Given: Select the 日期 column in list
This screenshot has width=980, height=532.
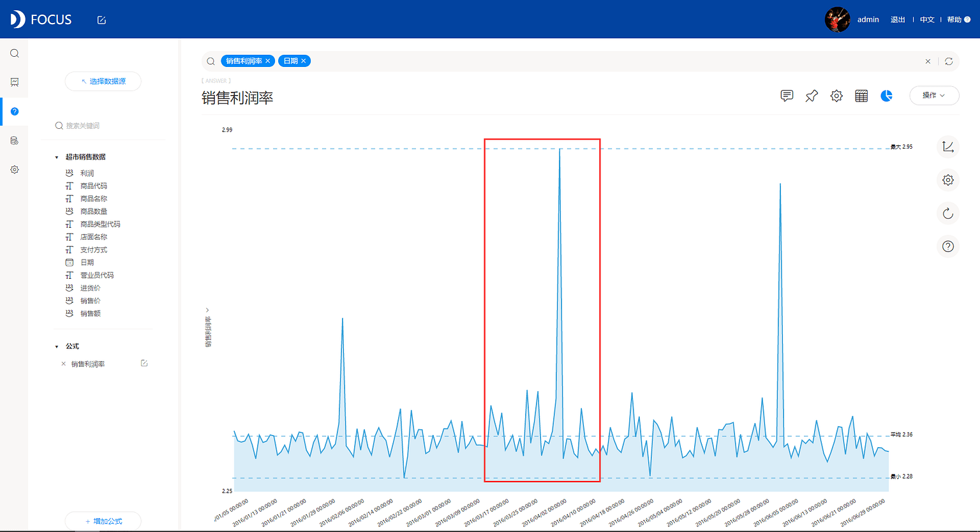Looking at the screenshot, I should coord(87,263).
